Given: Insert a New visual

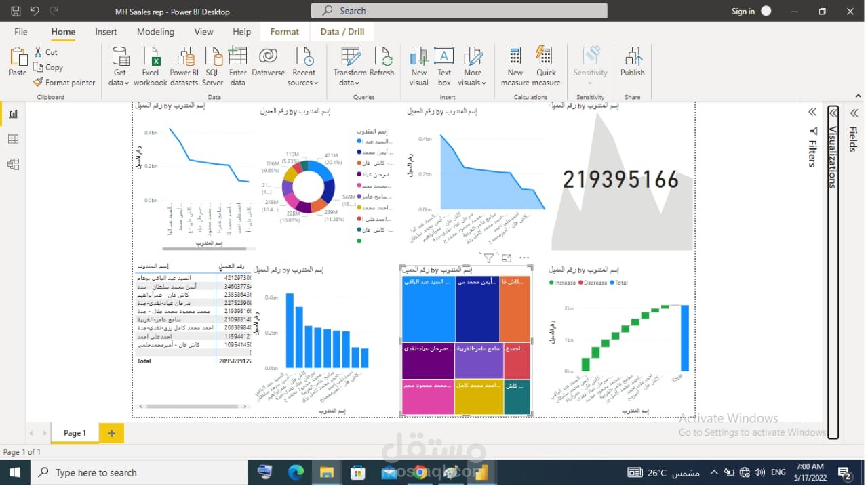Looking at the screenshot, I should click(419, 66).
